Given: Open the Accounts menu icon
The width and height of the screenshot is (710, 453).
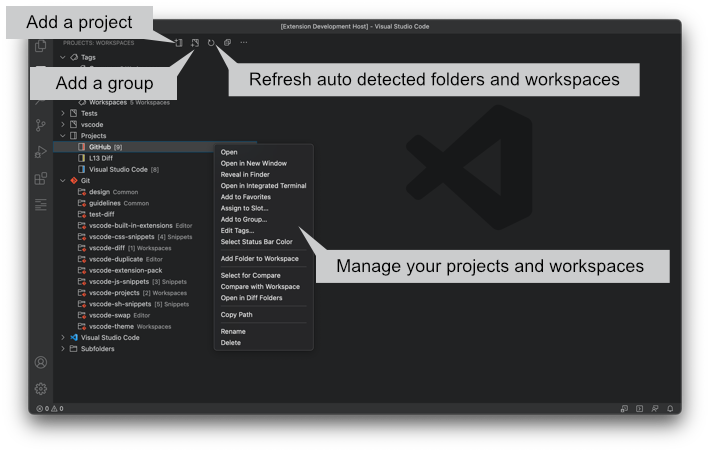Looking at the screenshot, I should pyautogui.click(x=41, y=362).
